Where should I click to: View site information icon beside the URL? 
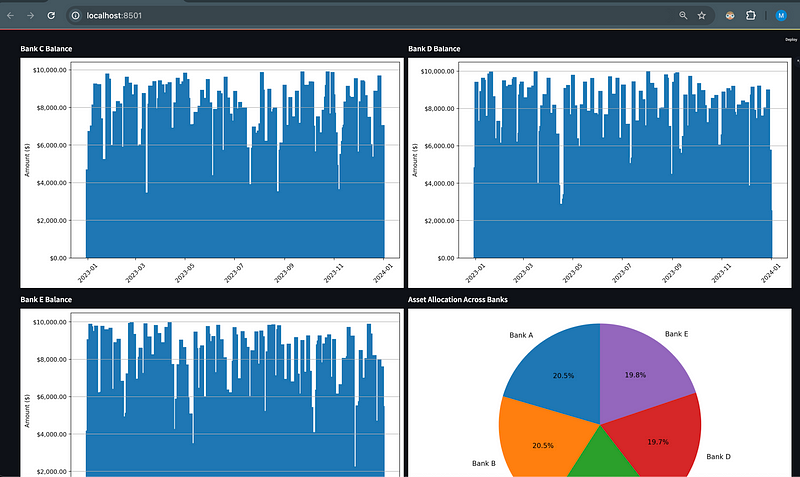[76, 15]
